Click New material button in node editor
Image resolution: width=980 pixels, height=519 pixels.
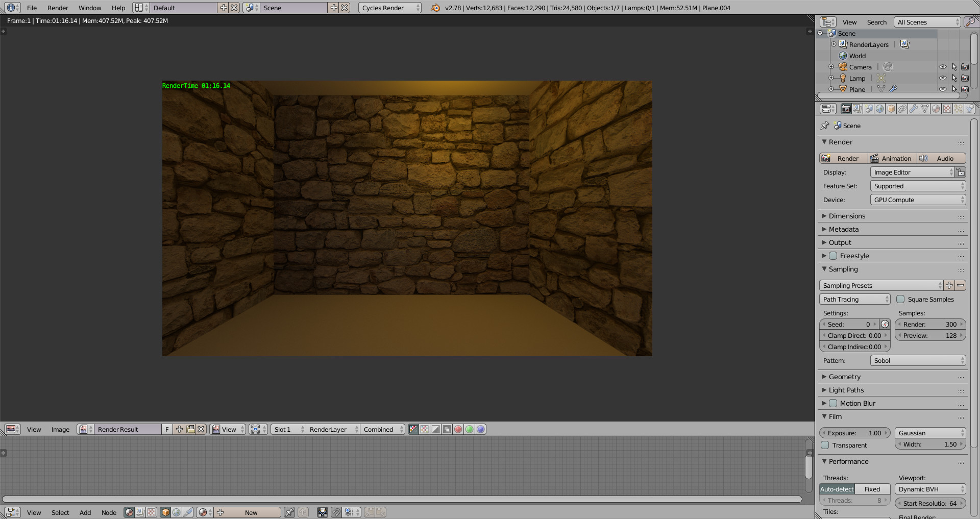pos(247,512)
